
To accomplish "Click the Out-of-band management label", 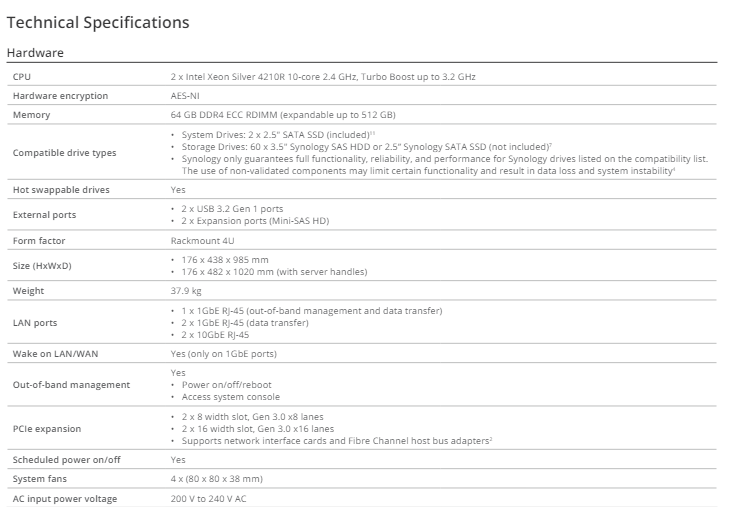I will point(70,384).
